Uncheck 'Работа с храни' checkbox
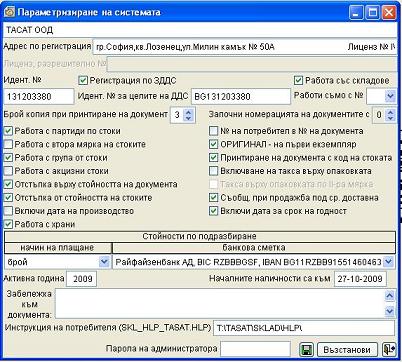Screen dimensions: 402x362 [x=8, y=224]
